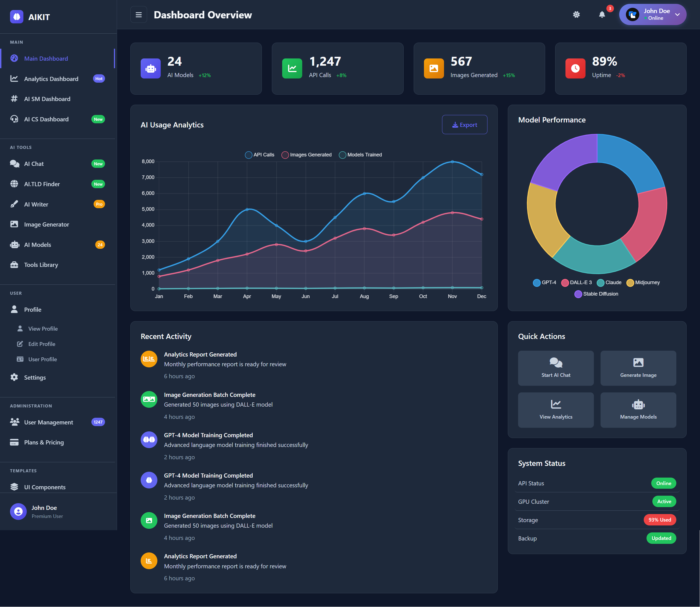Click the hamburger sidebar menu button
700x607 pixels.
(138, 14)
